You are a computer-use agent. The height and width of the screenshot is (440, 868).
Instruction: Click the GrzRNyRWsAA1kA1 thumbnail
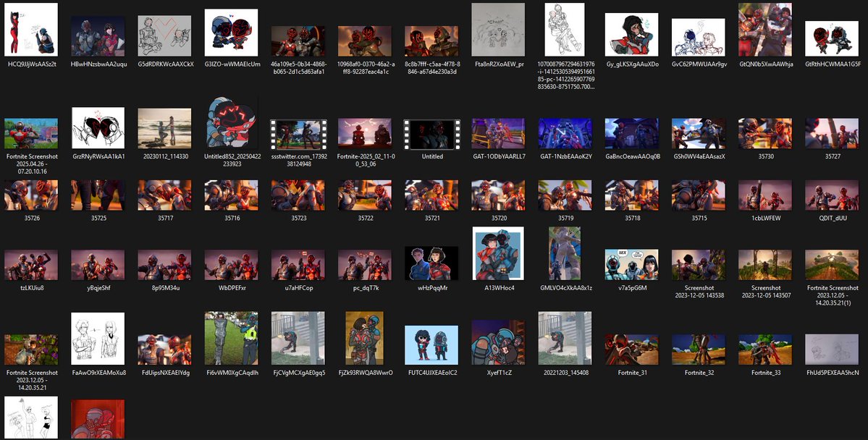pyautogui.click(x=98, y=128)
